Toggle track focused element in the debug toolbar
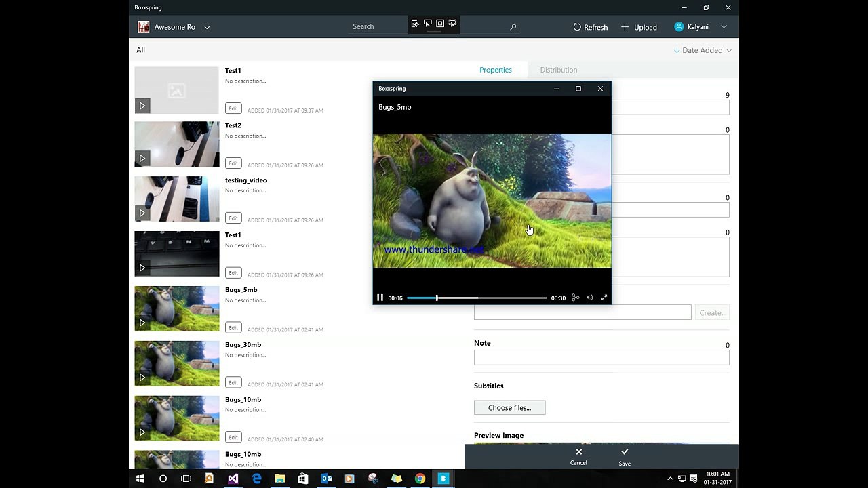This screenshot has width=868, height=488. pos(452,24)
